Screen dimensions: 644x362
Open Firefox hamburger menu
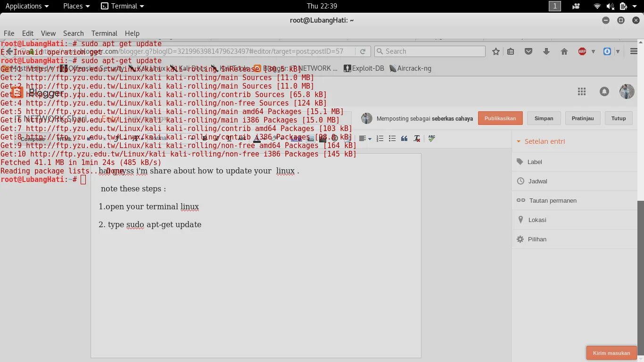pyautogui.click(x=634, y=51)
